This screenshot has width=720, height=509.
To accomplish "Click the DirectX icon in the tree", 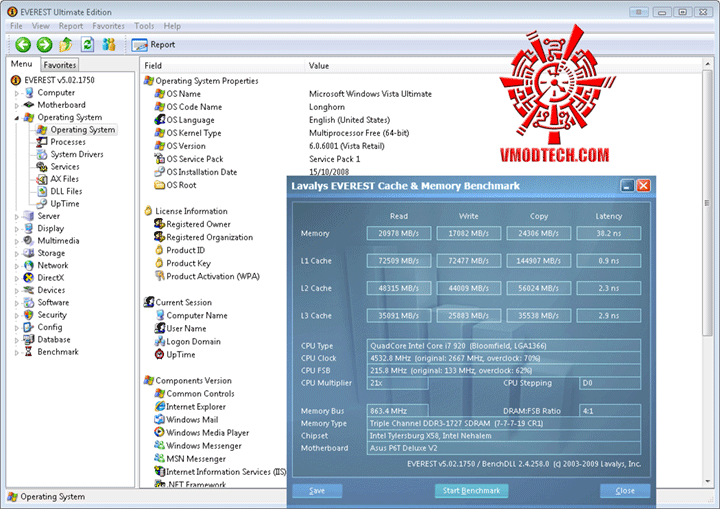I will [29, 277].
